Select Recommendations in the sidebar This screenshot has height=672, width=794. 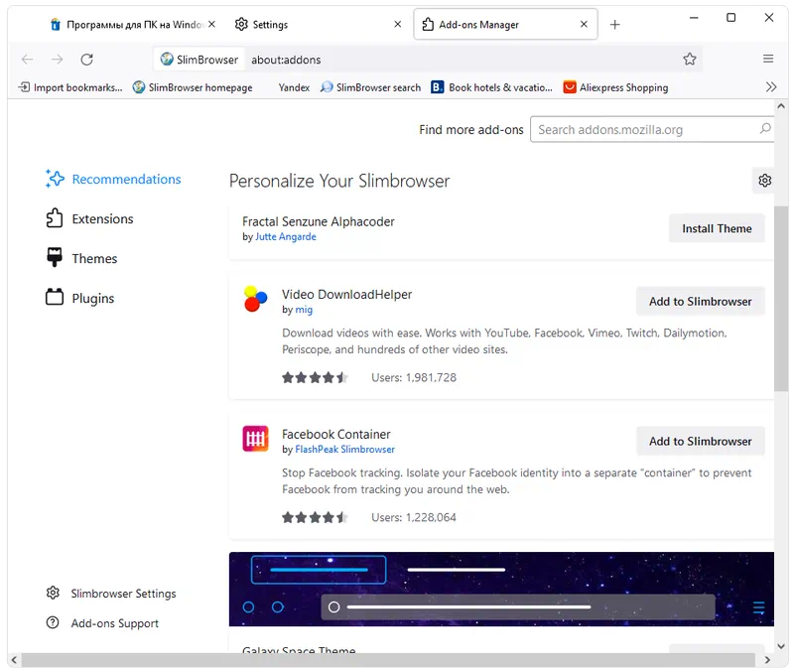pos(113,179)
